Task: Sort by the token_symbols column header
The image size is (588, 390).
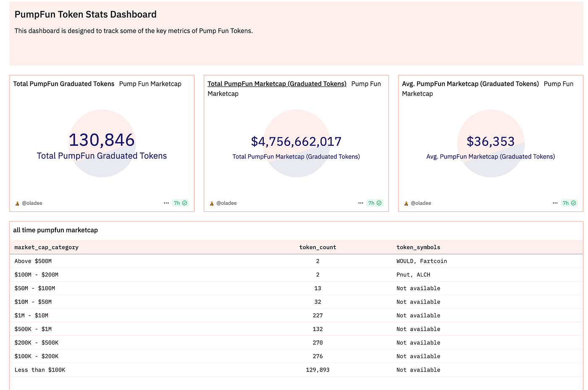Action: (x=418, y=247)
